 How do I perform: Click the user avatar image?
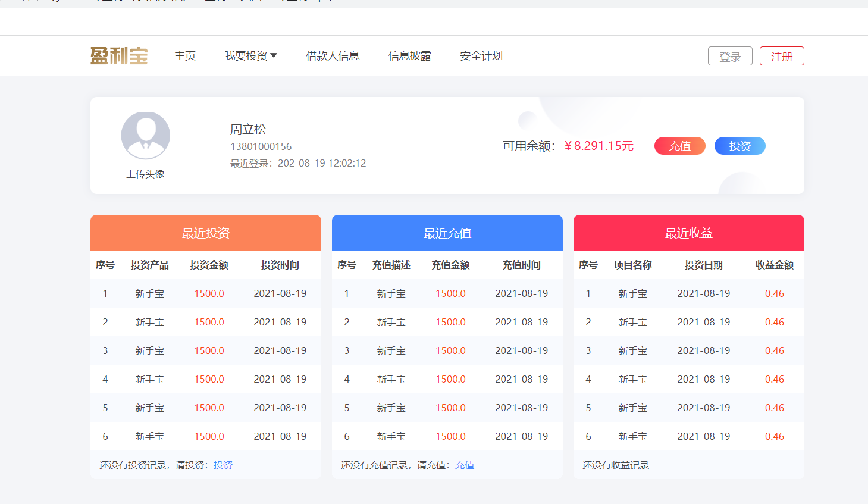(x=146, y=136)
